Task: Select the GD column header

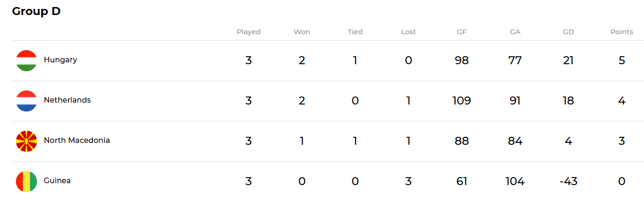Action: tap(569, 32)
